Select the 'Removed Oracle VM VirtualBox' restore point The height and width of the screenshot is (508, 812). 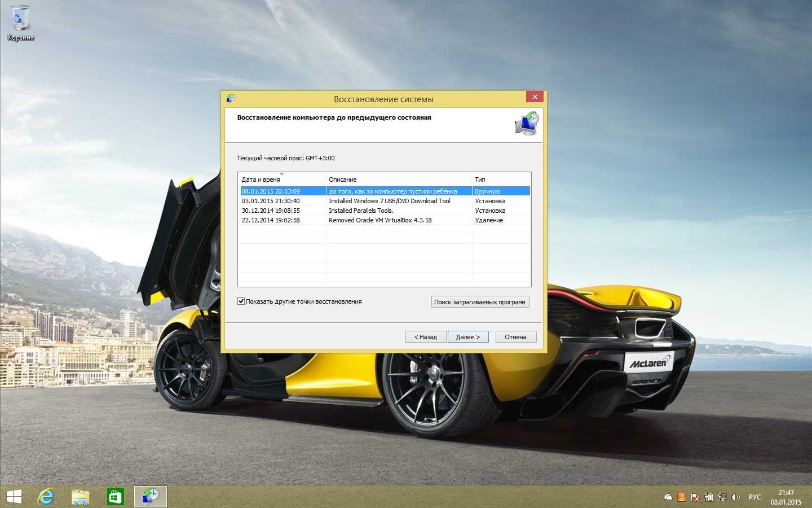(x=380, y=220)
